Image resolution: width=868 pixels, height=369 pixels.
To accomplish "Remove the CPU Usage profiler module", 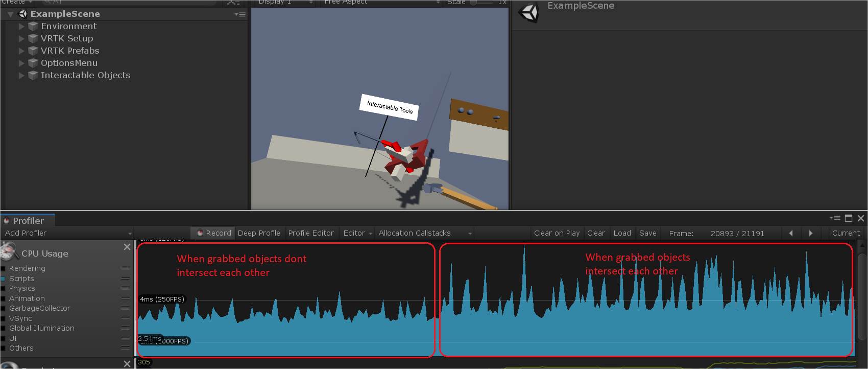I will (x=127, y=247).
